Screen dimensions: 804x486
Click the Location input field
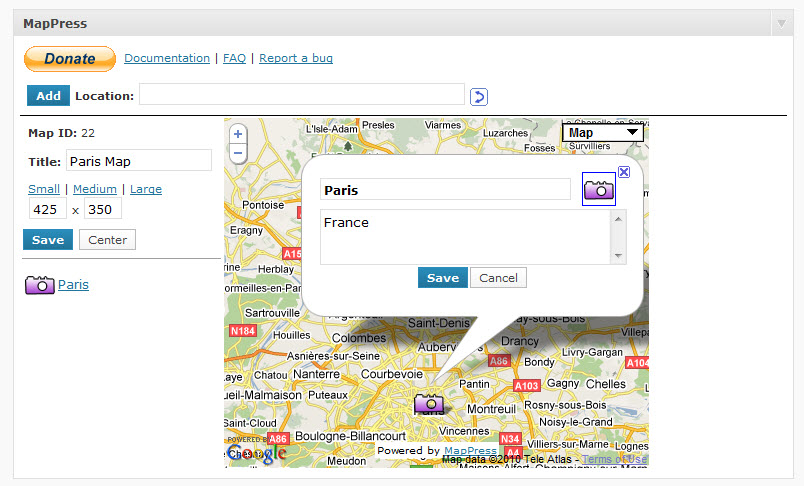pyautogui.click(x=302, y=94)
